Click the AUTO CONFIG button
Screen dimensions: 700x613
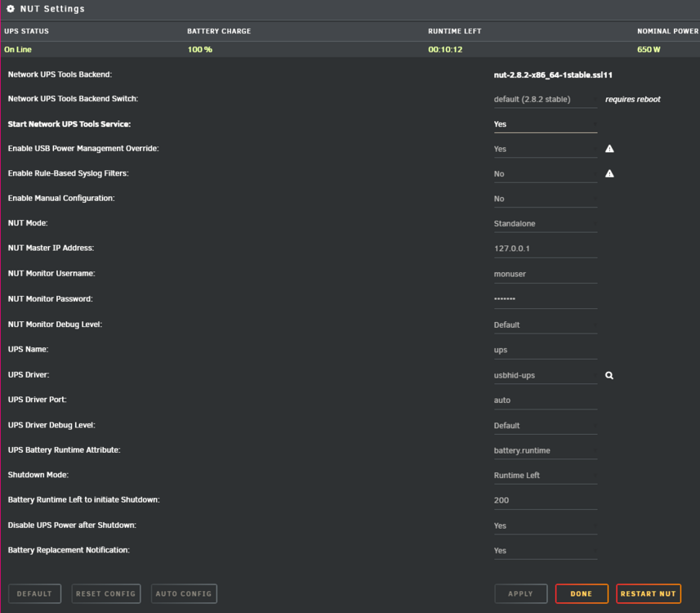(184, 593)
